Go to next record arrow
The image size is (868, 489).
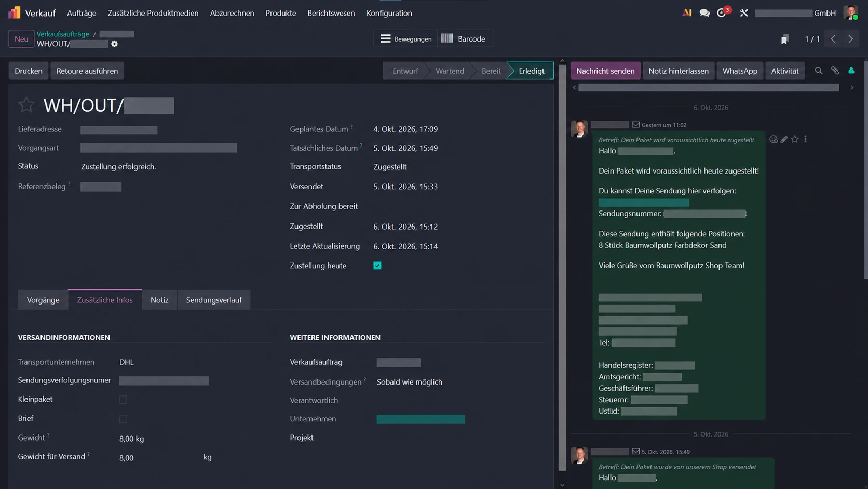850,39
